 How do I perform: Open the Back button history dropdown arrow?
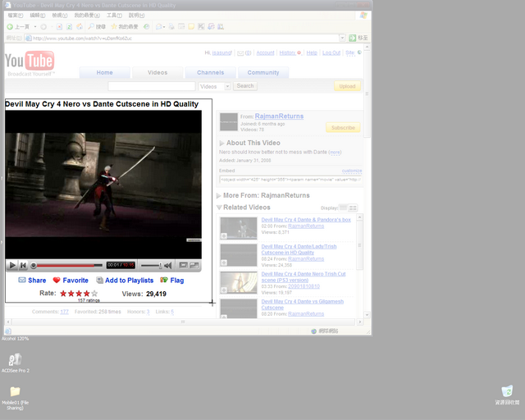point(35,27)
